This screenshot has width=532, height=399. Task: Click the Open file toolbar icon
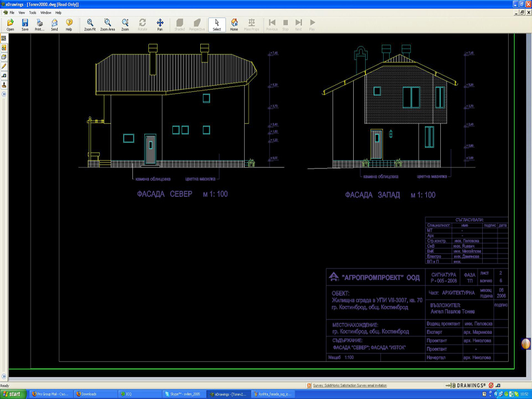(10, 25)
